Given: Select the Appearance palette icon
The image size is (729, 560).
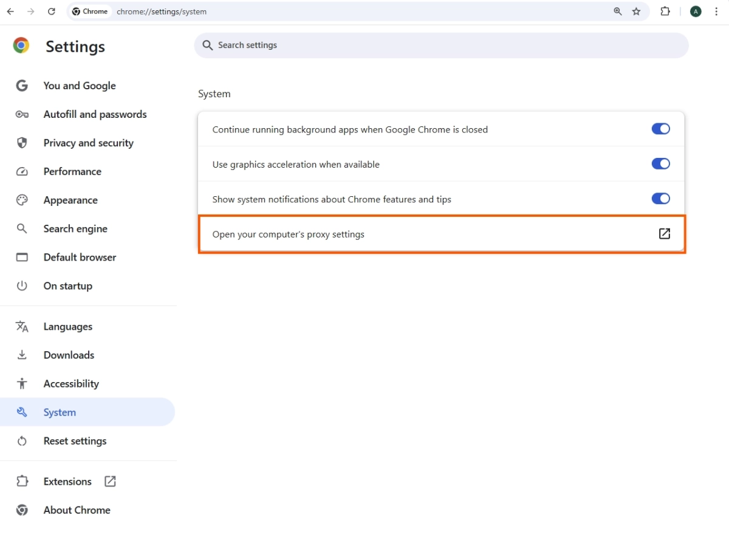Looking at the screenshot, I should (22, 200).
